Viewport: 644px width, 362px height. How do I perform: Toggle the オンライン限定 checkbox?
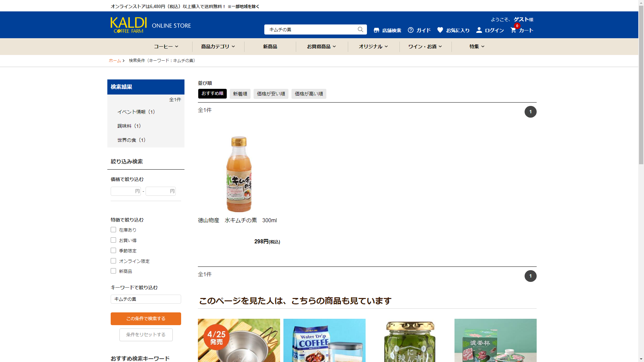coord(113,261)
